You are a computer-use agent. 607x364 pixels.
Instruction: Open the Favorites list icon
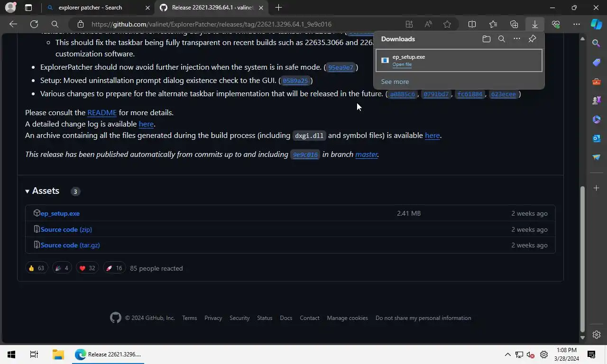coord(493,24)
